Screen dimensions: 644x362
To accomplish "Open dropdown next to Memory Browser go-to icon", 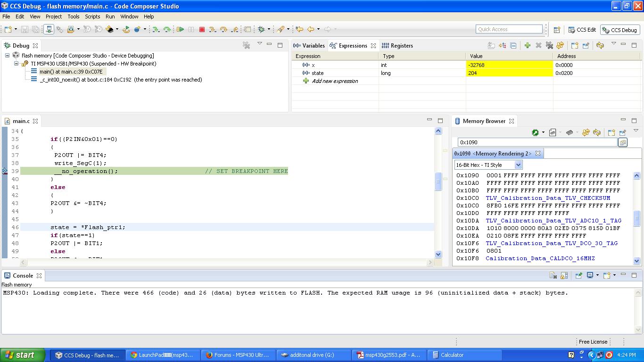I will (543, 132).
